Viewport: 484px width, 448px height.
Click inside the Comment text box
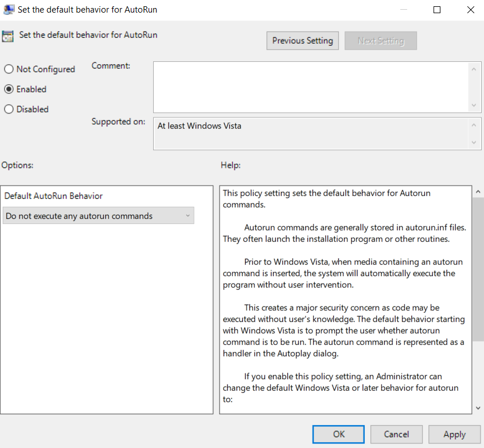coord(310,87)
